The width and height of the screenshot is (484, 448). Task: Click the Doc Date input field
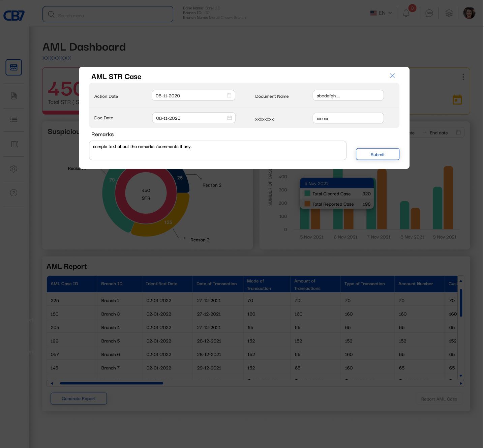coord(194,118)
